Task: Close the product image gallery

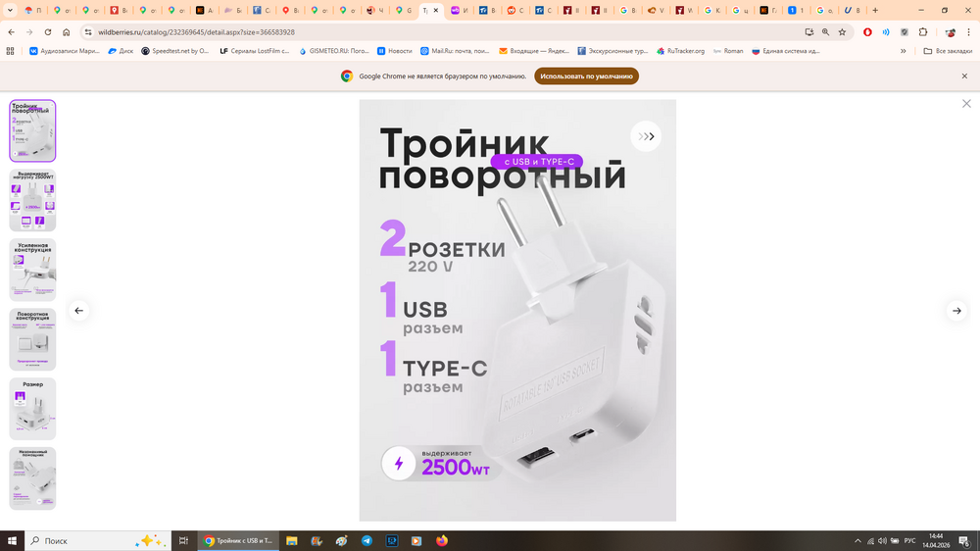Action: point(966,104)
